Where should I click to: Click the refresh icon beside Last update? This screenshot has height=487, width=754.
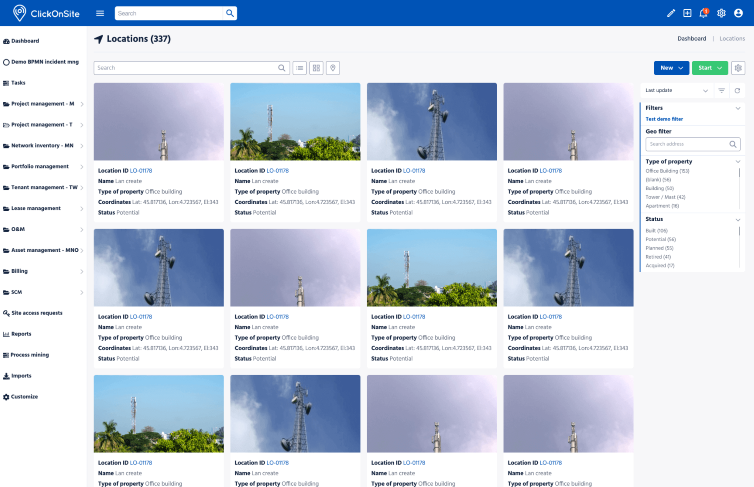(x=737, y=90)
